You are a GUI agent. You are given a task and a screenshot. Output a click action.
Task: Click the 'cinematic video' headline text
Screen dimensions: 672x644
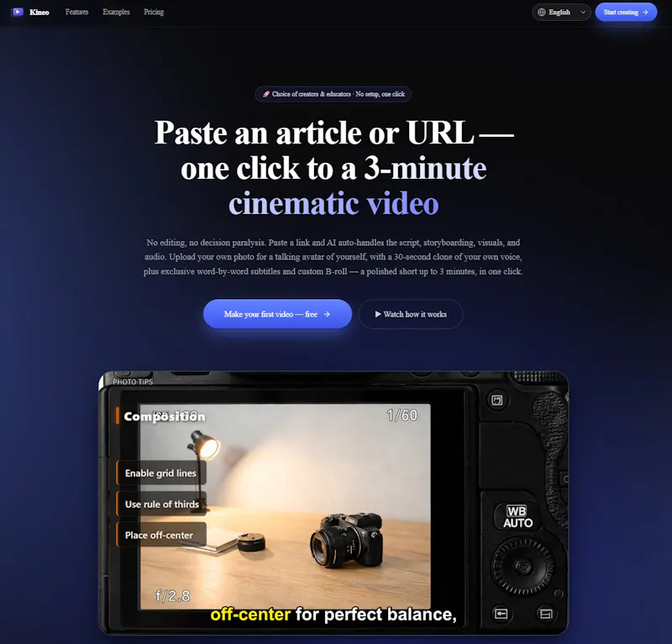coord(333,203)
